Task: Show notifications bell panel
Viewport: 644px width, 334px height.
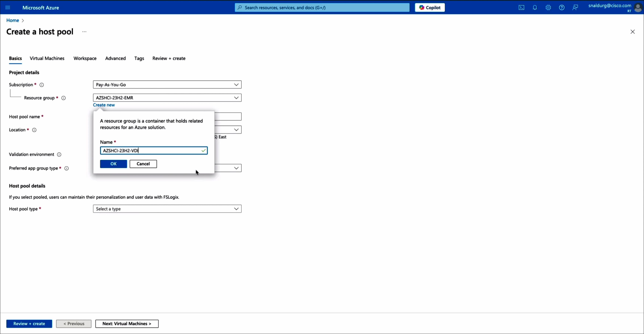Action: 535,8
